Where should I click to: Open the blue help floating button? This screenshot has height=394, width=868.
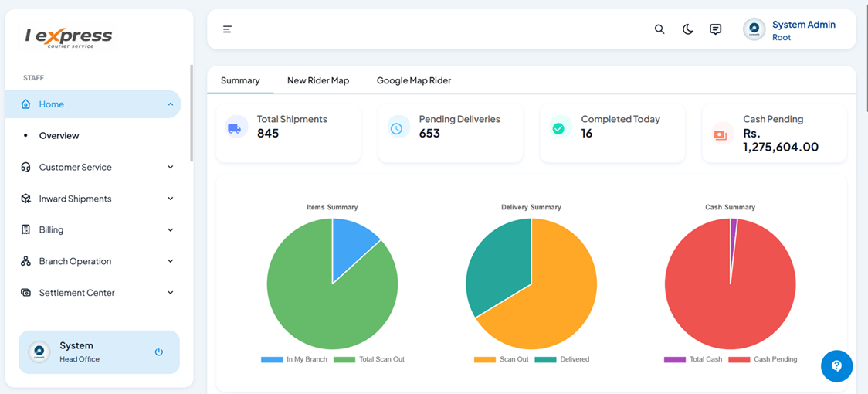(x=836, y=366)
